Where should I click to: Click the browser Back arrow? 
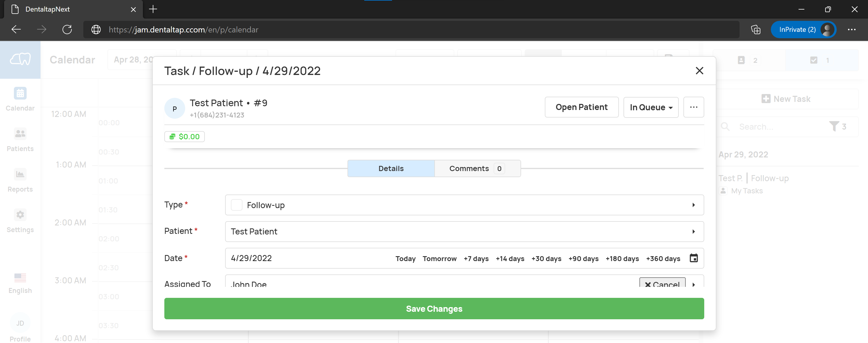(x=16, y=30)
